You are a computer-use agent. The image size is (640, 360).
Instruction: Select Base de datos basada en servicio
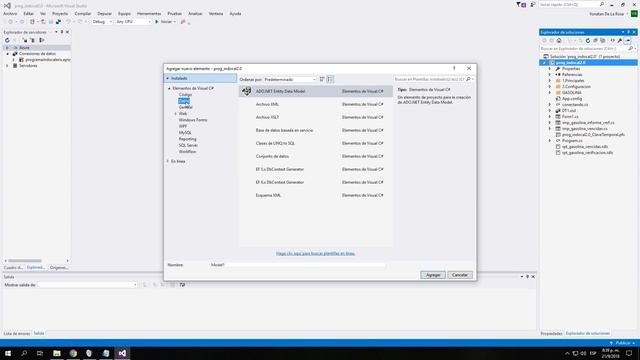point(316,131)
